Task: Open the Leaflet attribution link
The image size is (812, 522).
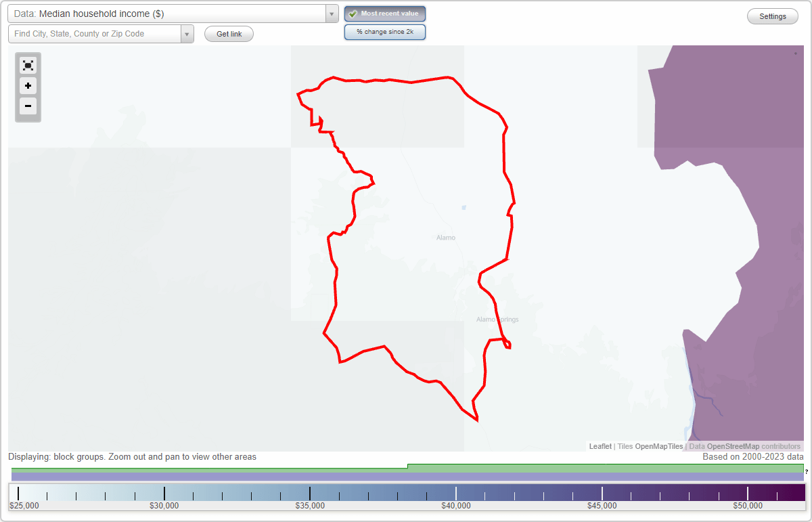Action: (600, 446)
